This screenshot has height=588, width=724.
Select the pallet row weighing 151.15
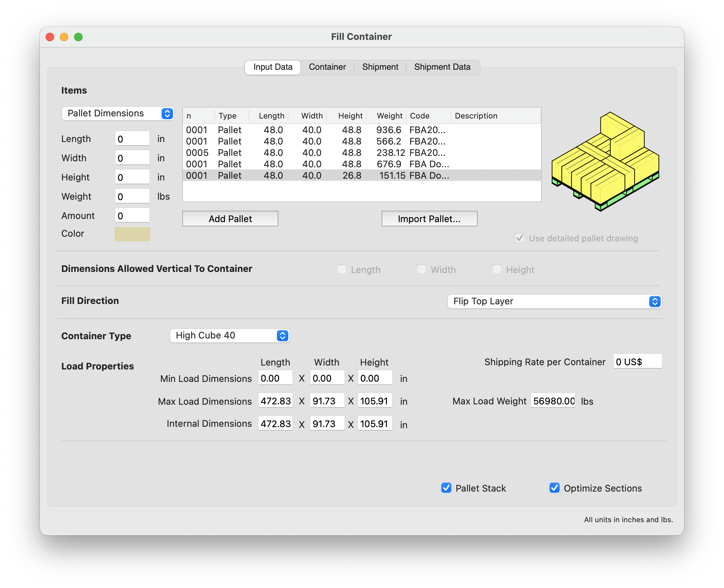coord(362,175)
